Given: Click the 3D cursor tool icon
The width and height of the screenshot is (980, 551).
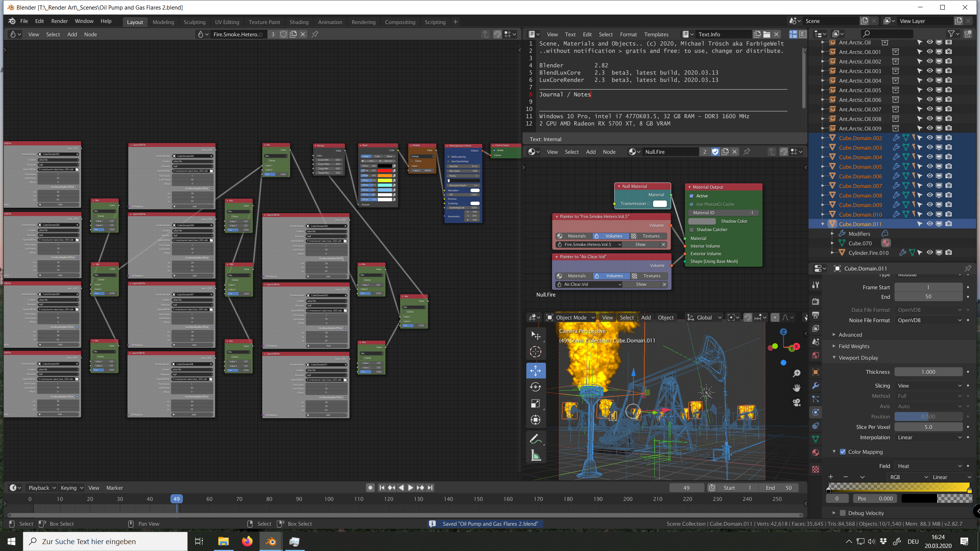Looking at the screenshot, I should tap(536, 351).
